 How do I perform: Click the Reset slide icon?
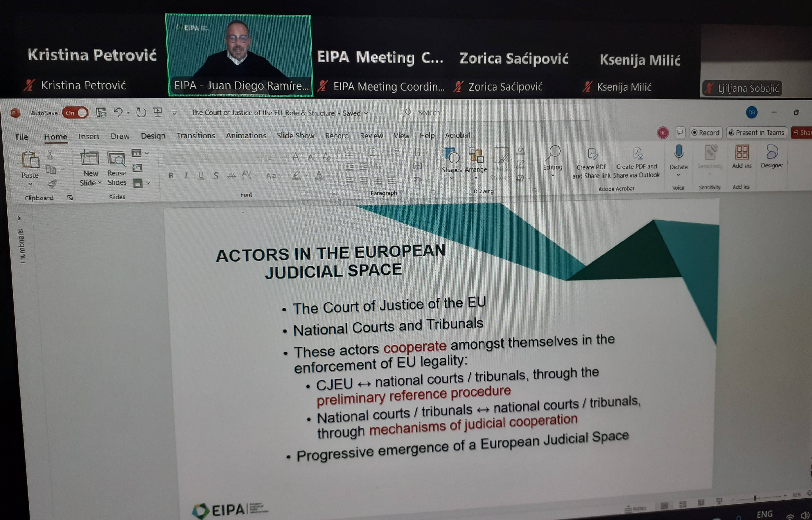(137, 168)
